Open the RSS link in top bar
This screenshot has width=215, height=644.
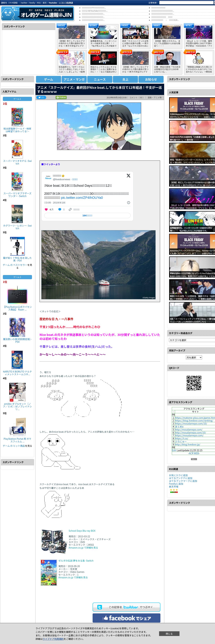(39, 3)
